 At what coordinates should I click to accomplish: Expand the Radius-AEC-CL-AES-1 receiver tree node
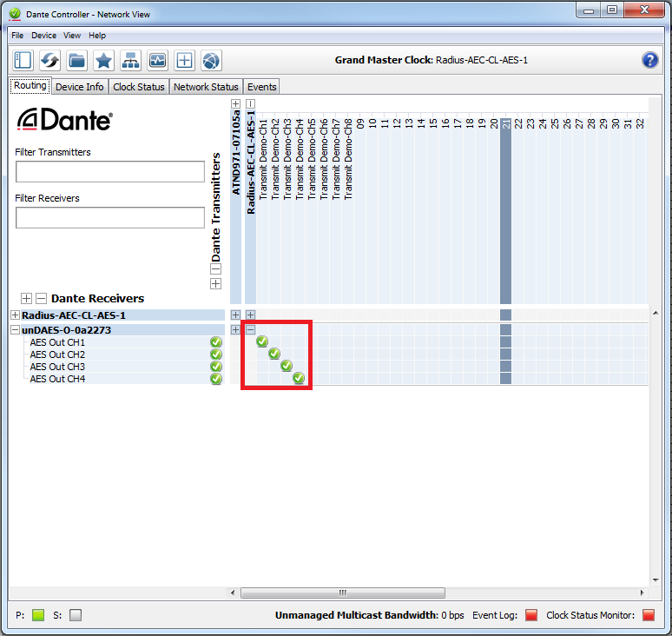(15, 315)
